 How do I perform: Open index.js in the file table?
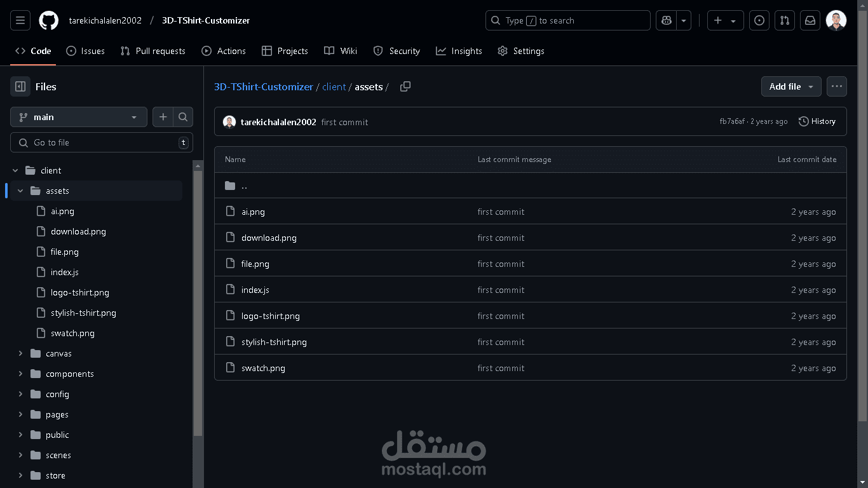[x=255, y=290]
